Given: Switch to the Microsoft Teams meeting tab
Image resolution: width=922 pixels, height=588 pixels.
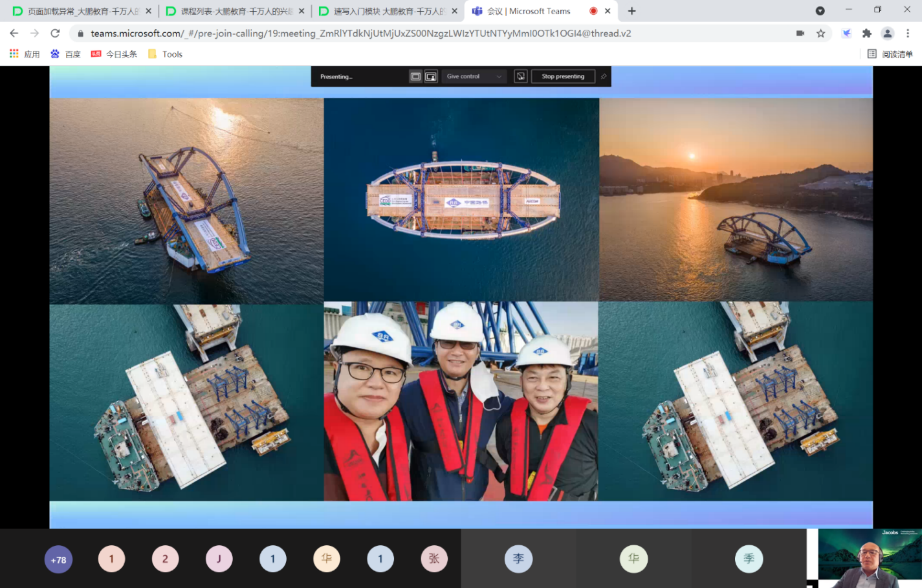Looking at the screenshot, I should 529,11.
